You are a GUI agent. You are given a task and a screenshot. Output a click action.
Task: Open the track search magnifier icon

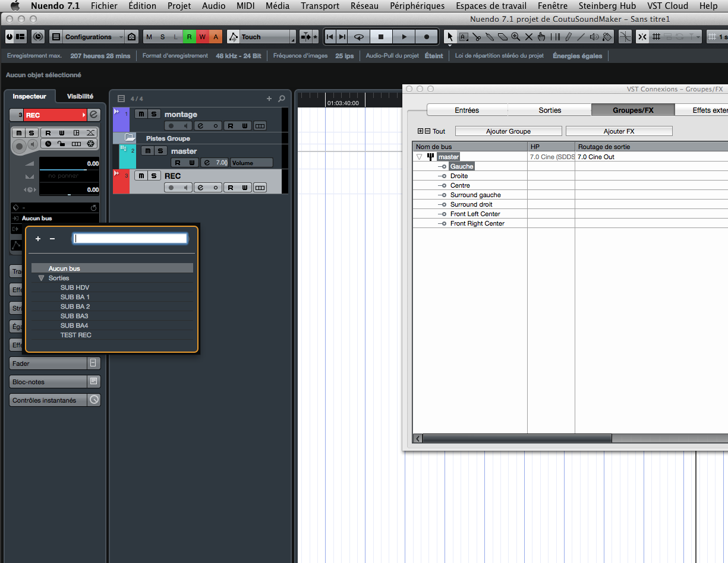pyautogui.click(x=282, y=99)
